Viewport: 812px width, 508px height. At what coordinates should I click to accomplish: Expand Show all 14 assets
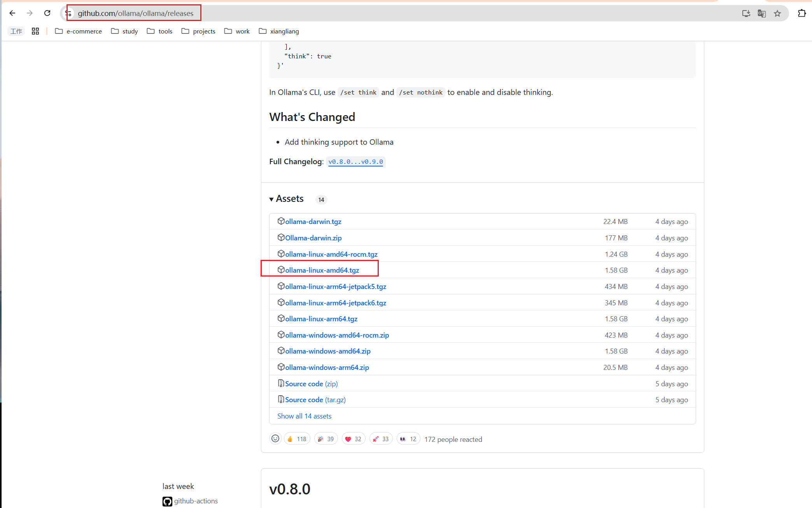click(x=304, y=416)
